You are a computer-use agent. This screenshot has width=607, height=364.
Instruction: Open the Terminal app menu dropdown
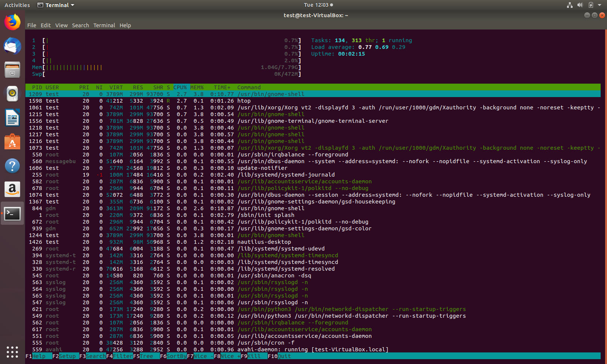point(56,5)
